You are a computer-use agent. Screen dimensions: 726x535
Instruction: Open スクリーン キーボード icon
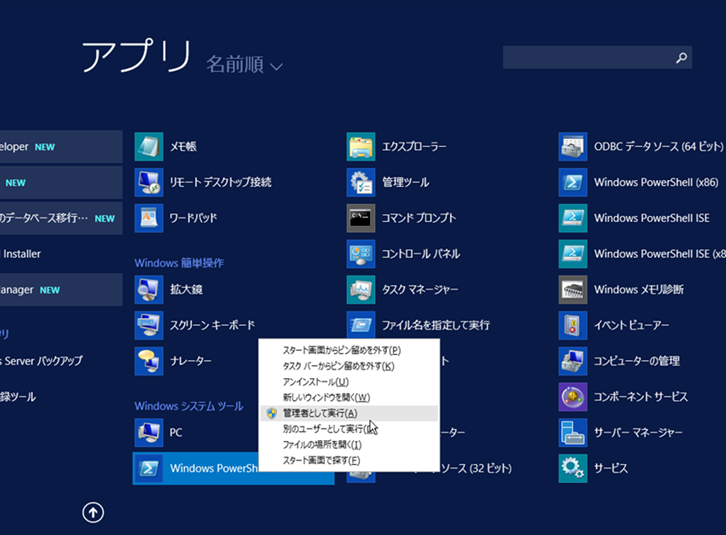pos(149,325)
